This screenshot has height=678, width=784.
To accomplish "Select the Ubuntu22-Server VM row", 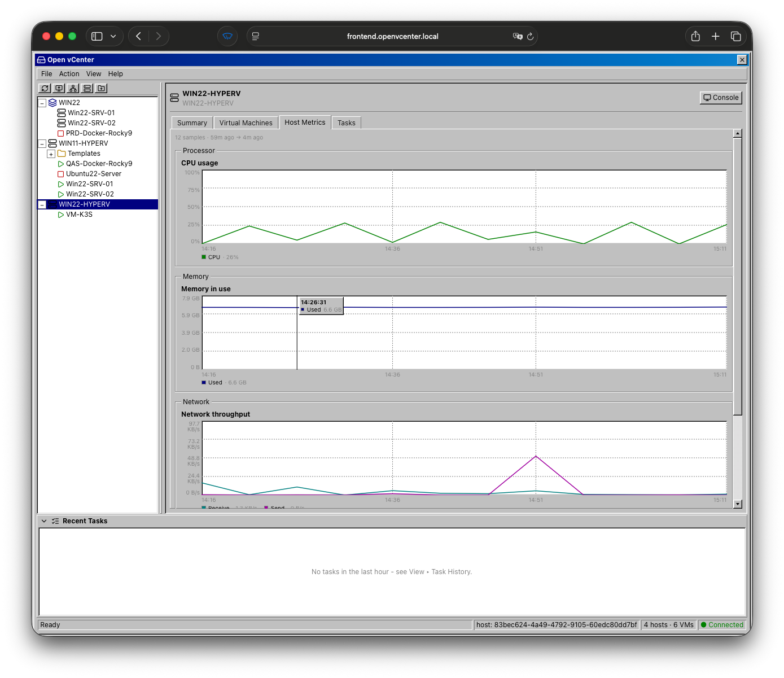I will point(98,174).
